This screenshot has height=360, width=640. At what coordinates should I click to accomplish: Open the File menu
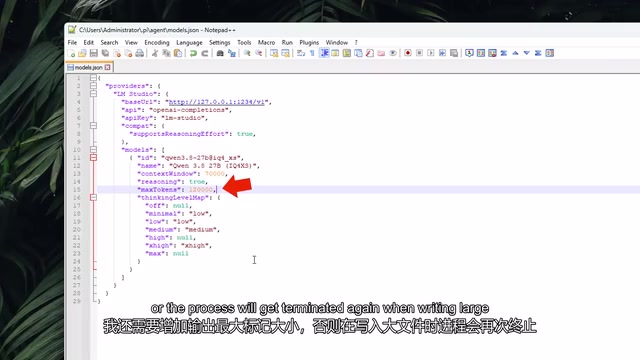[72, 42]
